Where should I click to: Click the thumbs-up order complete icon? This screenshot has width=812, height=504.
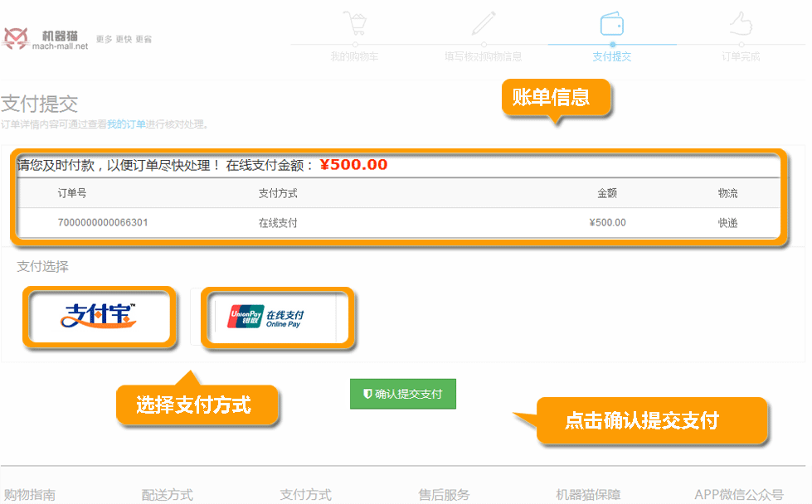click(x=741, y=23)
